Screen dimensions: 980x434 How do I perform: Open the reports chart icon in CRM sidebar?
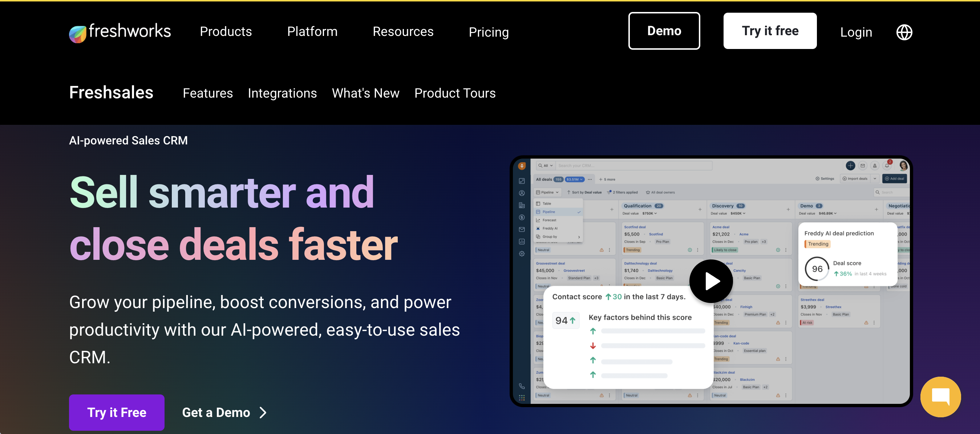(x=522, y=242)
